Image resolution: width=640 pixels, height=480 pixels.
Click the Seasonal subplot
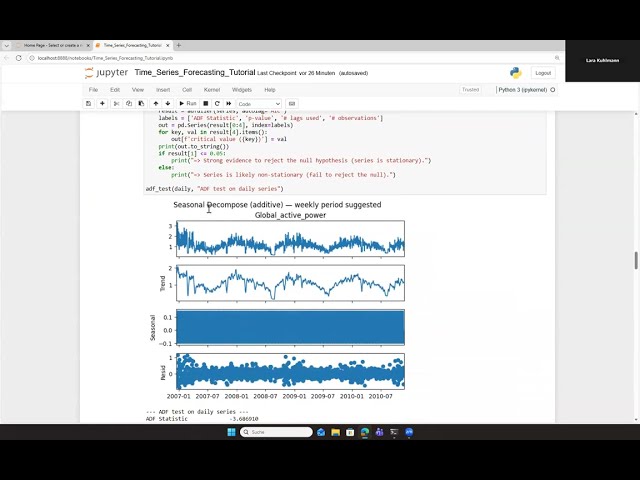click(290, 327)
